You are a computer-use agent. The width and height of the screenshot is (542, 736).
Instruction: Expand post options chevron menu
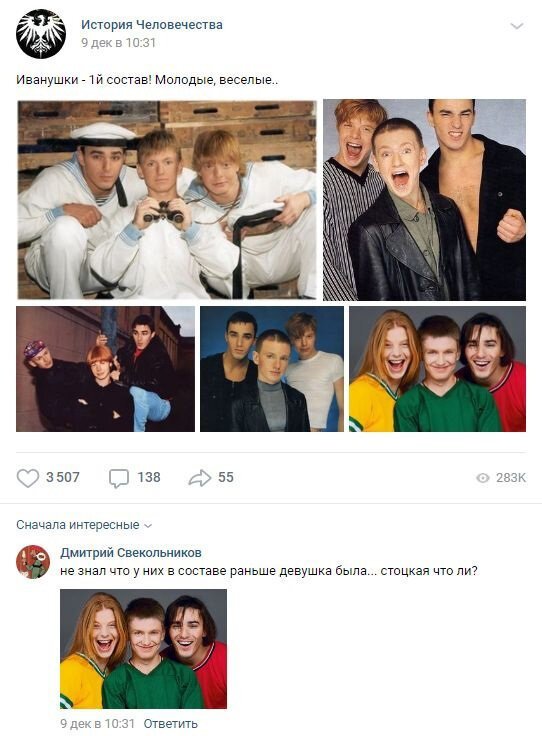pos(516,26)
